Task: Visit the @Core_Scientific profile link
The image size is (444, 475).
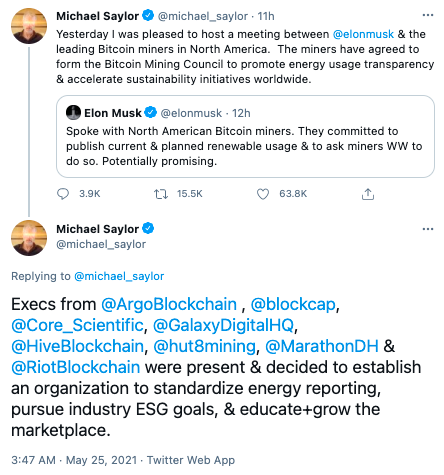Action: 77,325
